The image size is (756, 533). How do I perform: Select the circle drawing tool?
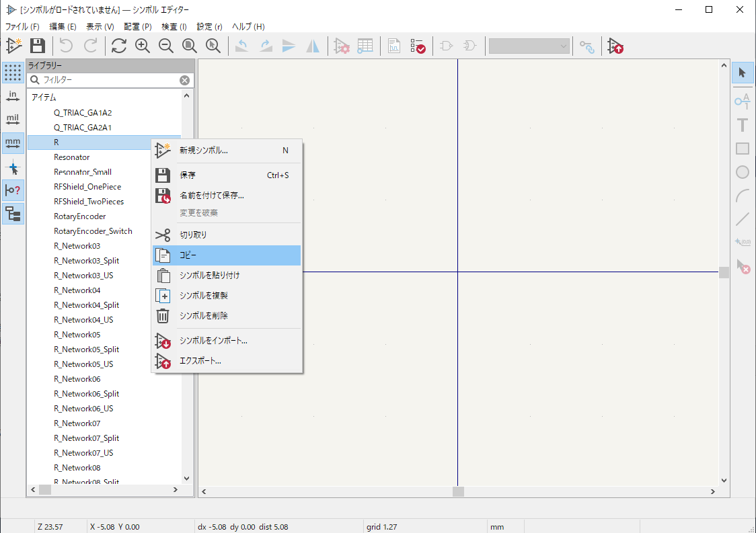tap(742, 172)
